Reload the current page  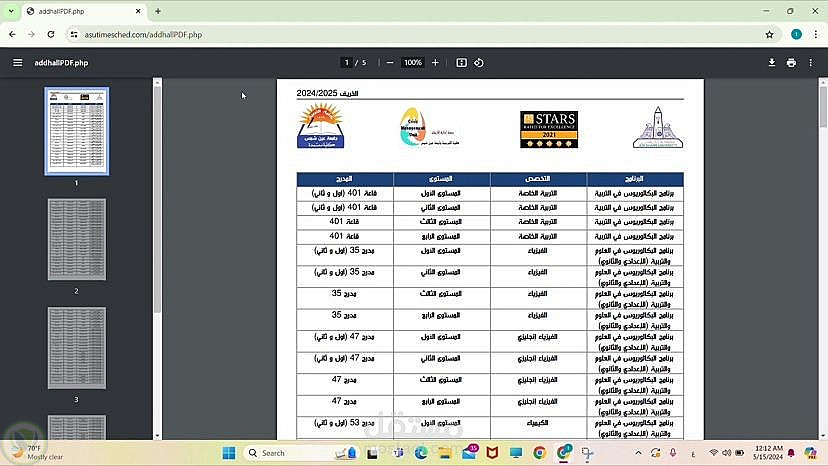[51, 35]
